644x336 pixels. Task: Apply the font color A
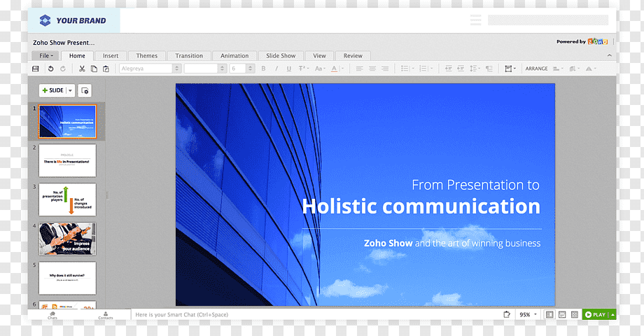[x=335, y=69]
